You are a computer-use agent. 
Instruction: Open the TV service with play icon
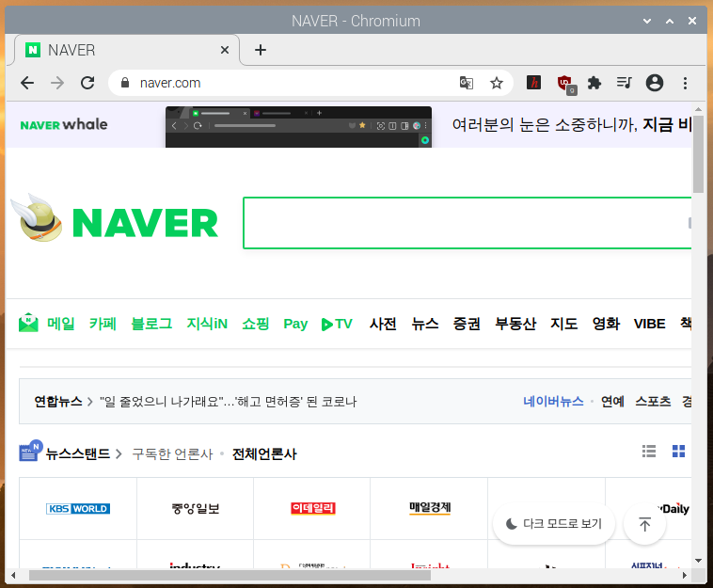[x=337, y=324]
